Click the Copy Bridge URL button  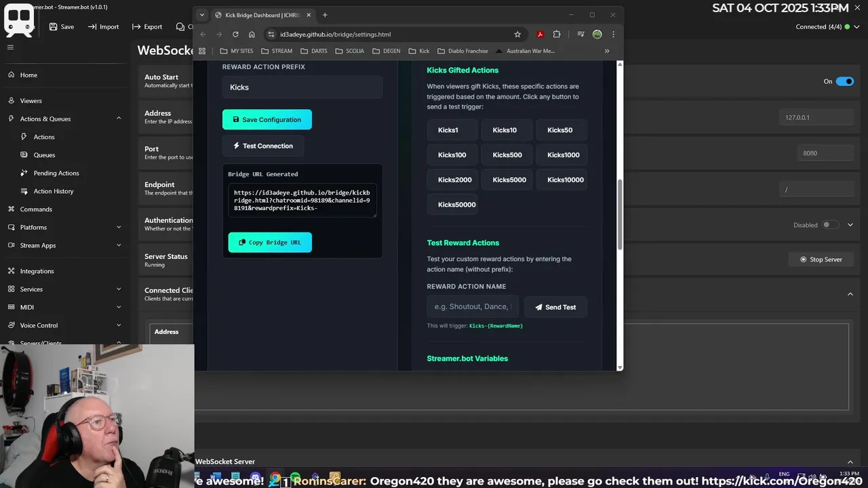270,243
